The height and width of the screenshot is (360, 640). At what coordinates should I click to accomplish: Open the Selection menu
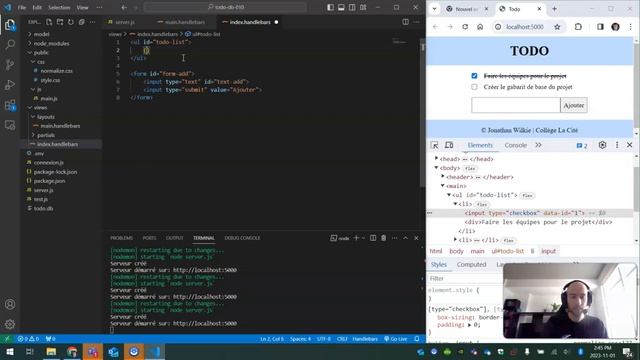point(59,7)
